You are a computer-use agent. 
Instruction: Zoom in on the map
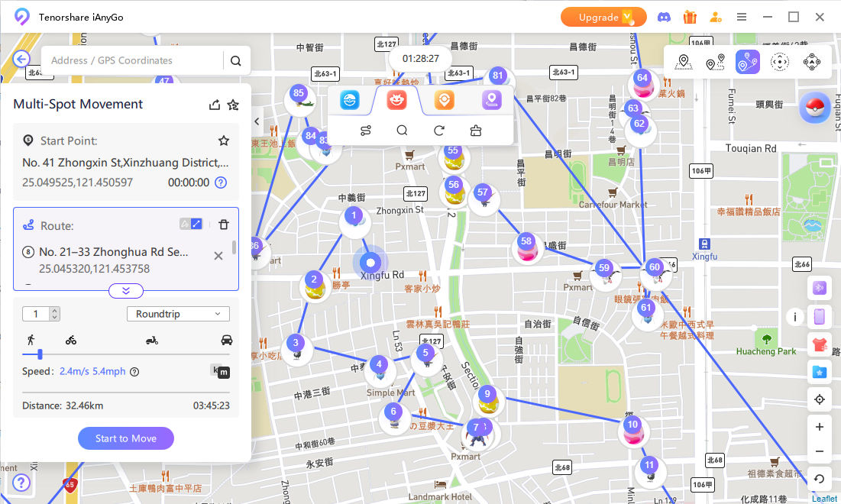(820, 427)
